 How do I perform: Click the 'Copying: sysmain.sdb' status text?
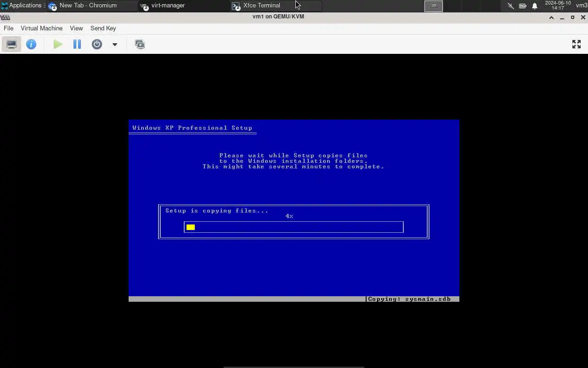(409, 299)
